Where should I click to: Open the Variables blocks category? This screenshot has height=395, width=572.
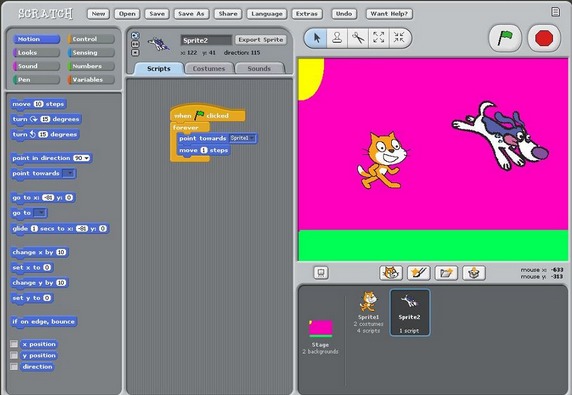coord(91,80)
